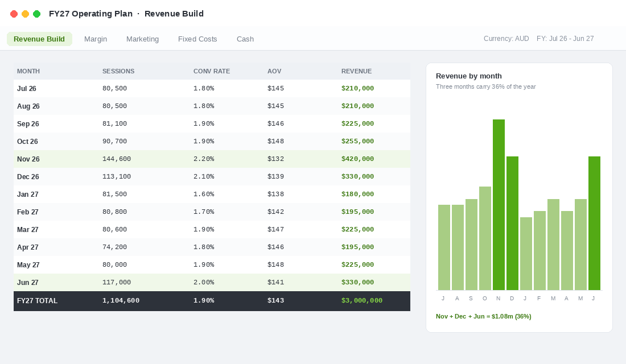Click Dec 26 AOV $139
This screenshot has width=626, height=364.
[275, 176]
